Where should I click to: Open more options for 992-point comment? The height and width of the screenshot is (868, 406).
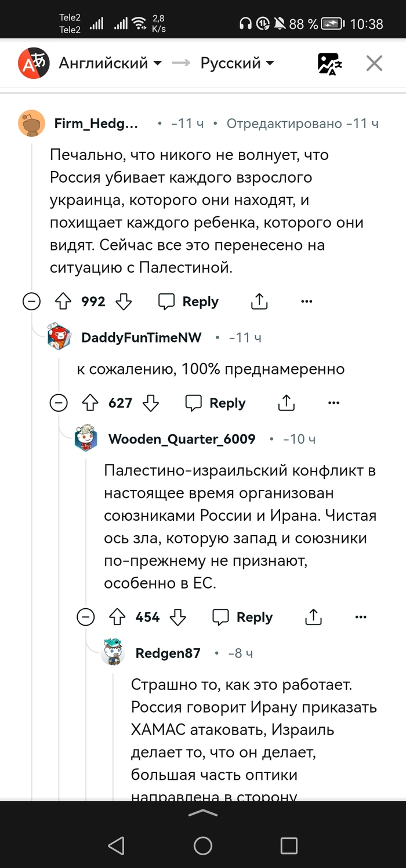(307, 302)
